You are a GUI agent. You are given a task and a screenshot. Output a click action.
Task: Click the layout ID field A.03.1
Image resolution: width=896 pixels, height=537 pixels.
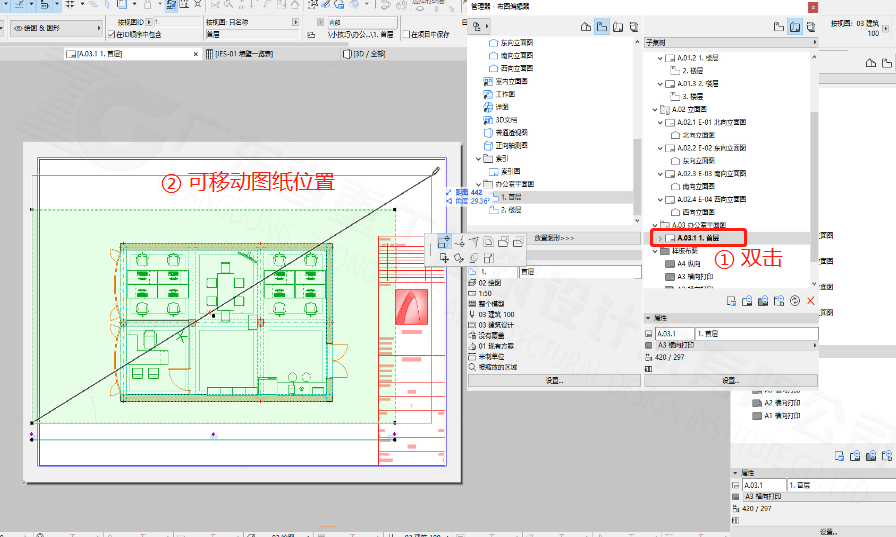pos(669,332)
